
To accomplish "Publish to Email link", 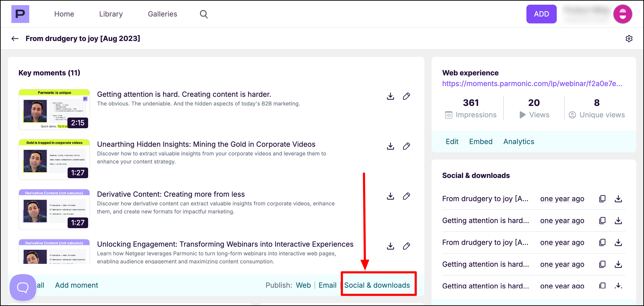I will coord(327,285).
